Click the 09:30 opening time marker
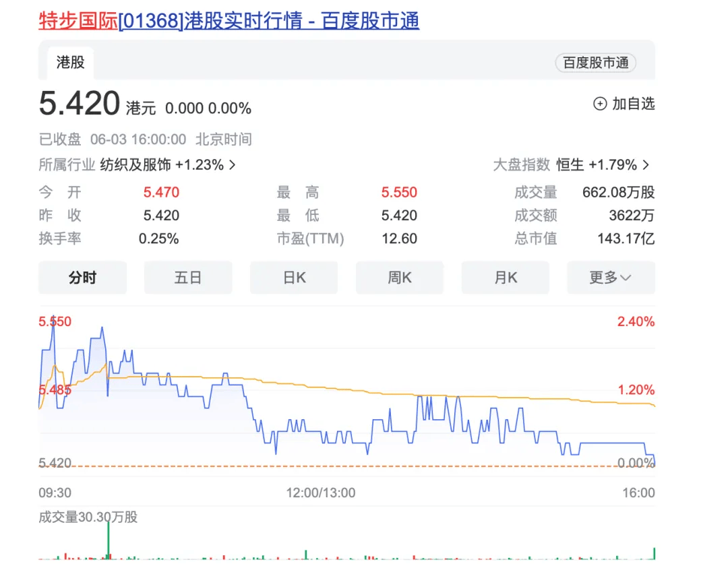This screenshot has width=728, height=564. tap(55, 493)
